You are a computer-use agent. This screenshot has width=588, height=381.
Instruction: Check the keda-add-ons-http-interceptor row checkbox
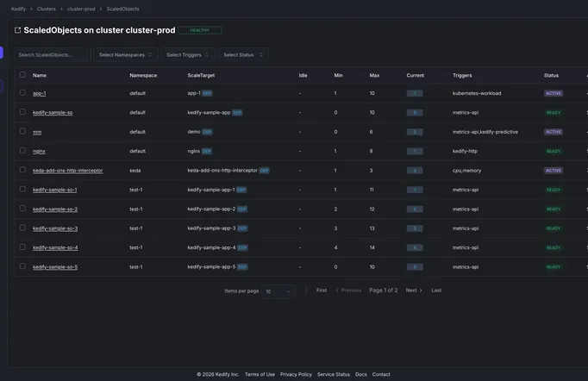point(22,170)
